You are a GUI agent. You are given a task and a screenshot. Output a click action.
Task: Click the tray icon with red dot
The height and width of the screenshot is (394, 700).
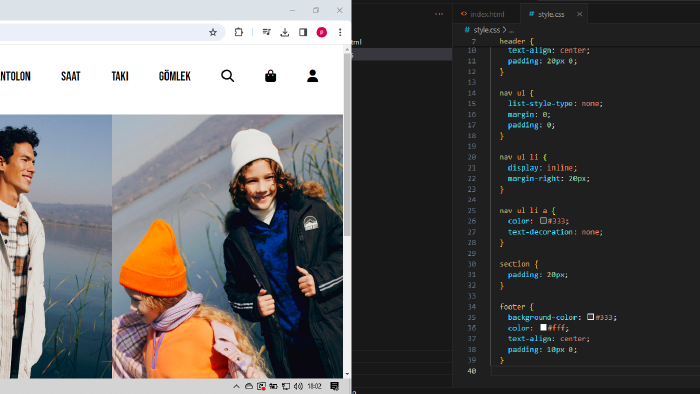click(x=261, y=386)
